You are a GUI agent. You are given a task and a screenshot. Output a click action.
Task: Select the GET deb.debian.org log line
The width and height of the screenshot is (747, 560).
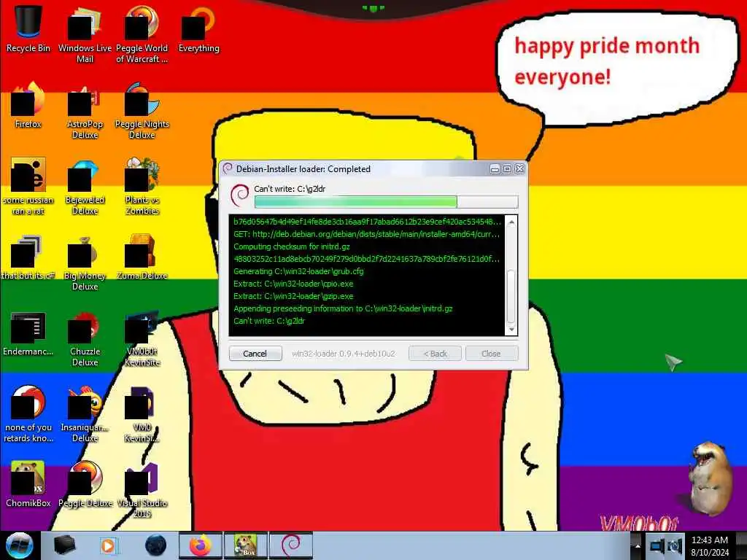tap(367, 234)
